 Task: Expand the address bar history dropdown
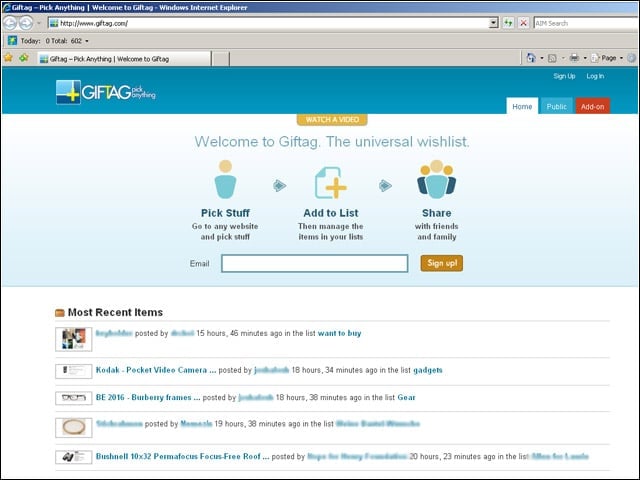point(493,23)
